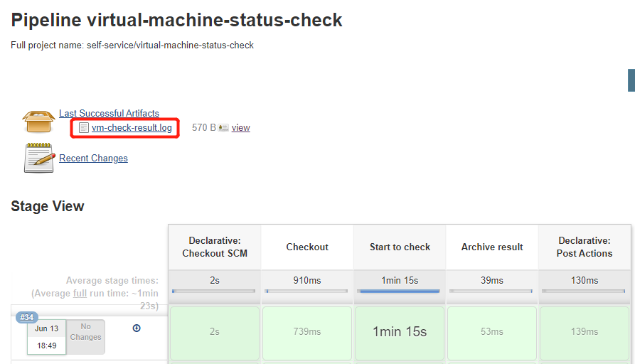Click the Archive result column header
Image resolution: width=635 pixels, height=364 pixels.
(x=492, y=247)
